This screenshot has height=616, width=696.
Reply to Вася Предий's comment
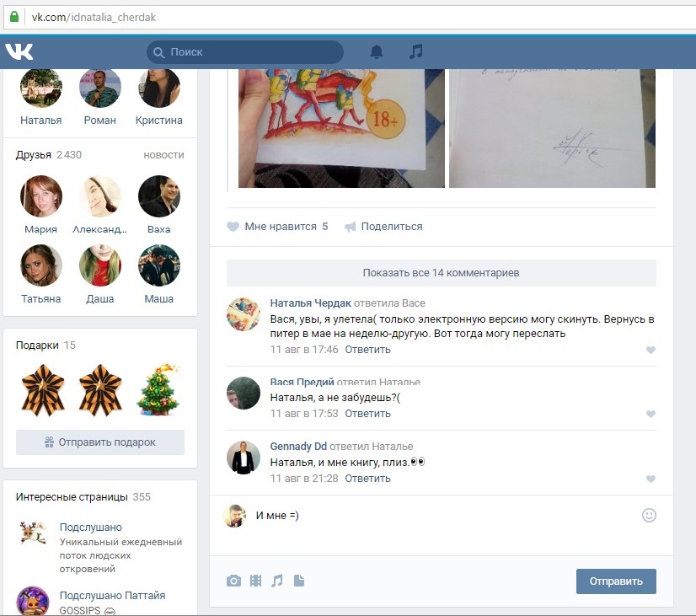(x=367, y=414)
